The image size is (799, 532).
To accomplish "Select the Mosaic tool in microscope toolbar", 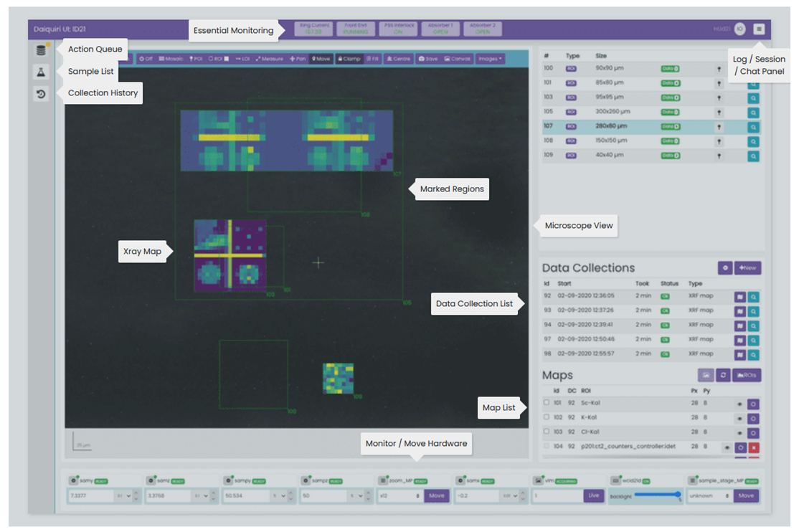I will pyautogui.click(x=171, y=59).
